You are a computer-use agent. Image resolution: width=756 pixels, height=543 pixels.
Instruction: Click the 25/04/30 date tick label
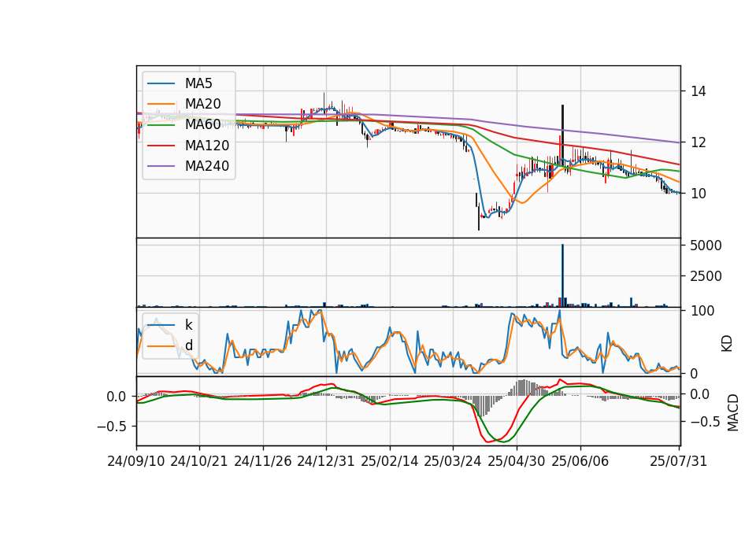[517, 461]
